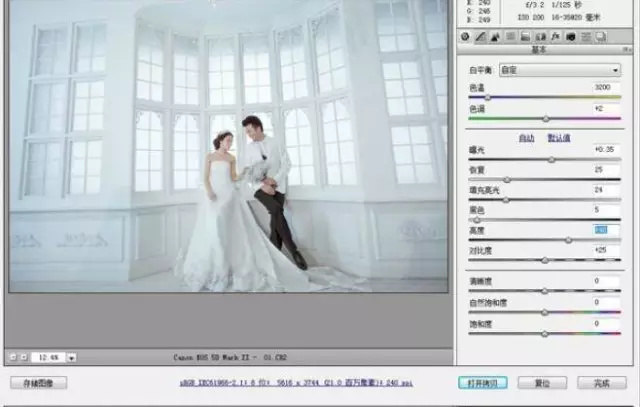Click the Canon EOS 5D Mark II filename text
Viewport: 640px width, 407px height.
(x=230, y=357)
